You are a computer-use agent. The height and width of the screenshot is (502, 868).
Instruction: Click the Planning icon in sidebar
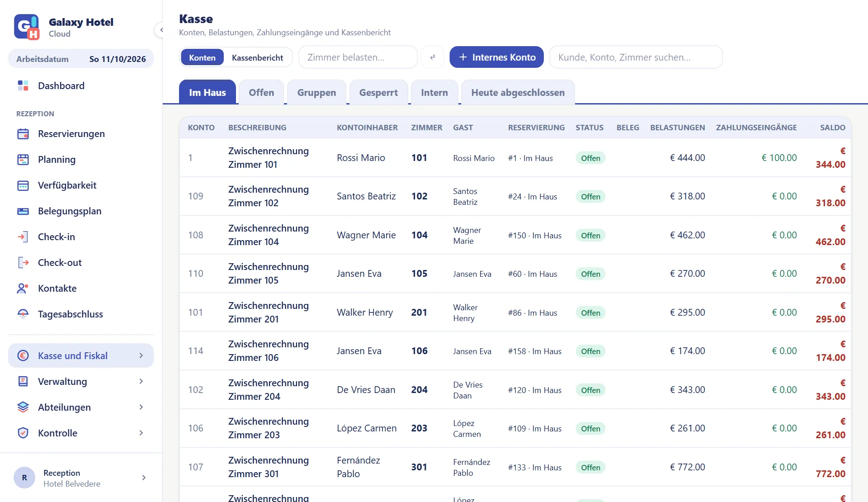click(23, 160)
